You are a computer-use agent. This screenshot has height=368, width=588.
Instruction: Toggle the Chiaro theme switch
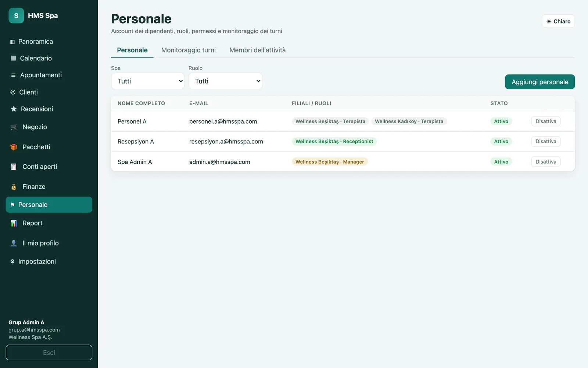558,21
